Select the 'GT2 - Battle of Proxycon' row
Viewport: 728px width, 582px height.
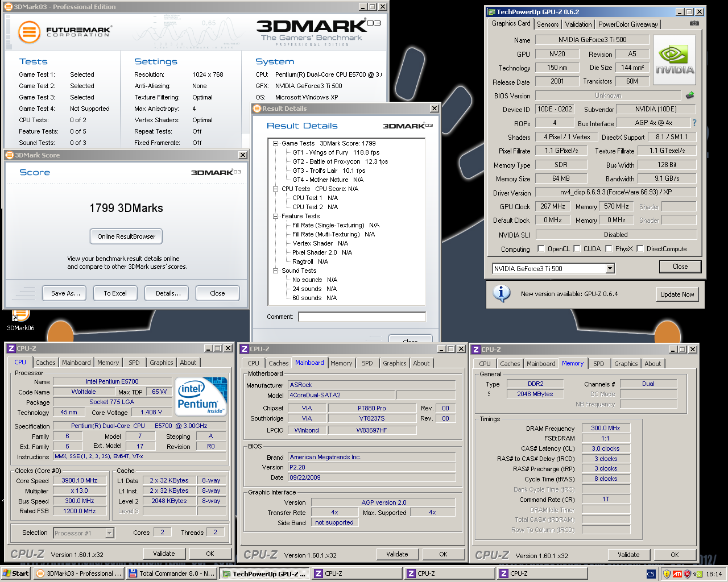click(x=340, y=161)
